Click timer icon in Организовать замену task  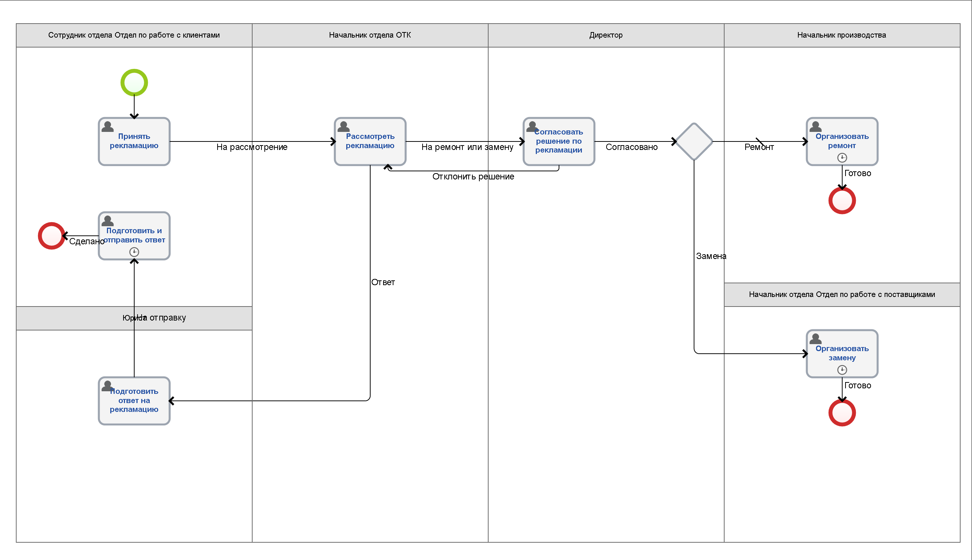842,370
